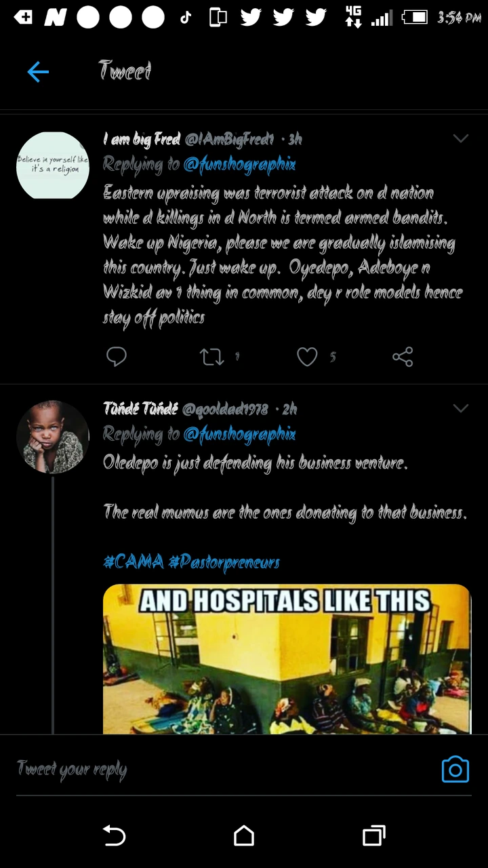Open camera to attach photo to reply
The height and width of the screenshot is (868, 488).
coord(455,769)
